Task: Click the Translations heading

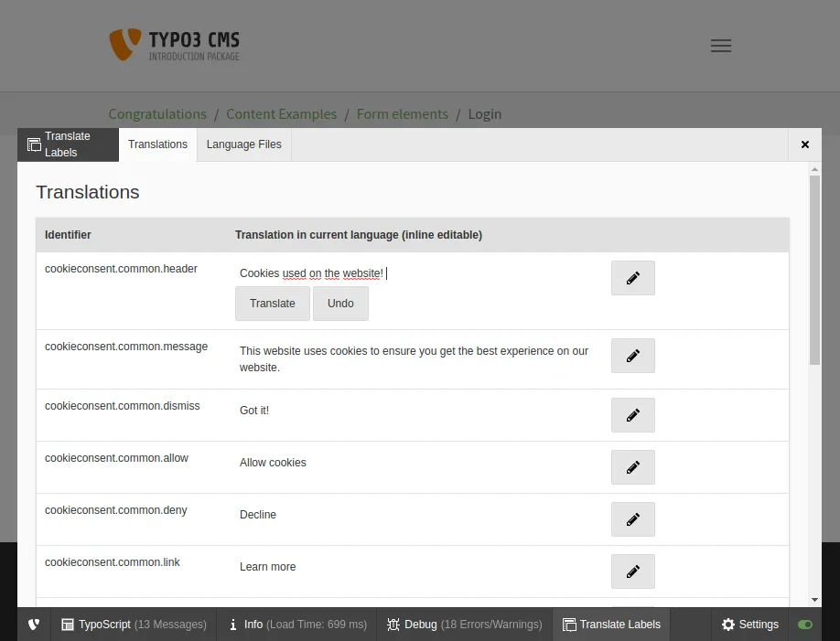Action: pyautogui.click(x=88, y=192)
